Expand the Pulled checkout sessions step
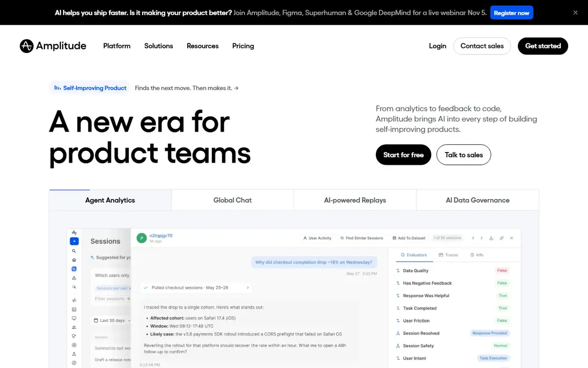588x368 pixels. pos(196,288)
